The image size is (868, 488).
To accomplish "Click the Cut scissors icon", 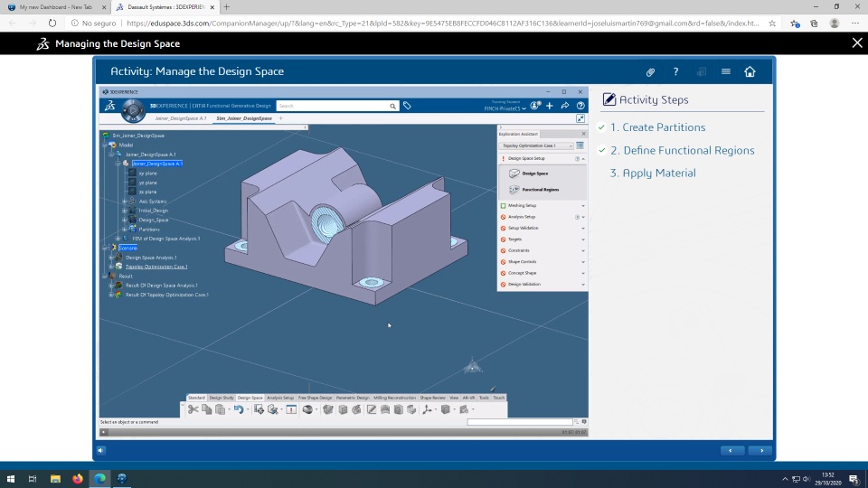I will [193, 409].
